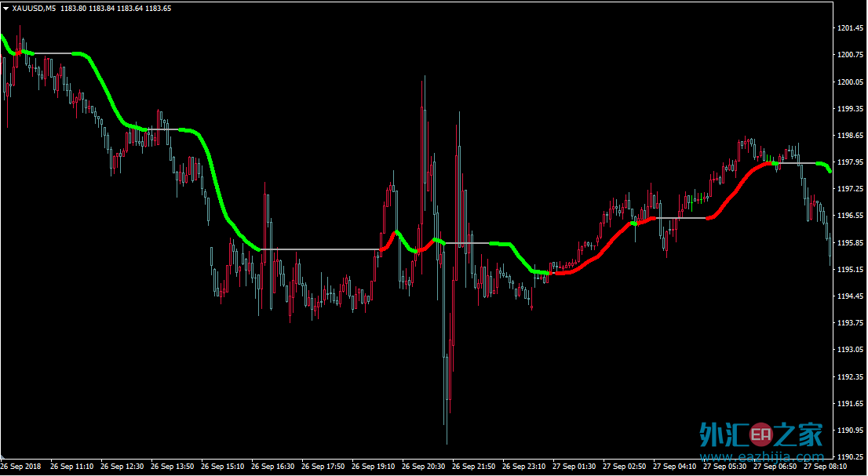Click the 1199.35 price scale label
Screen dimensions: 868x476
pyautogui.click(x=852, y=108)
